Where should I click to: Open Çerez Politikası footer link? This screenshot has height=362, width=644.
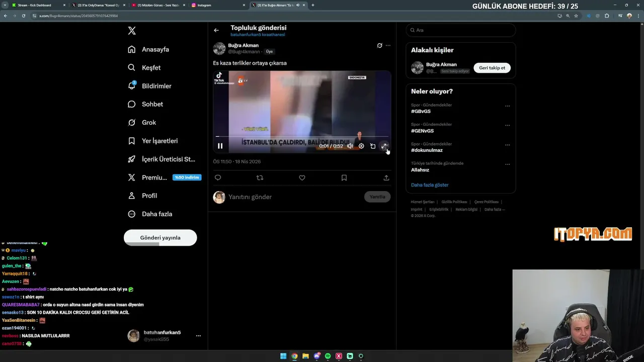(487, 202)
